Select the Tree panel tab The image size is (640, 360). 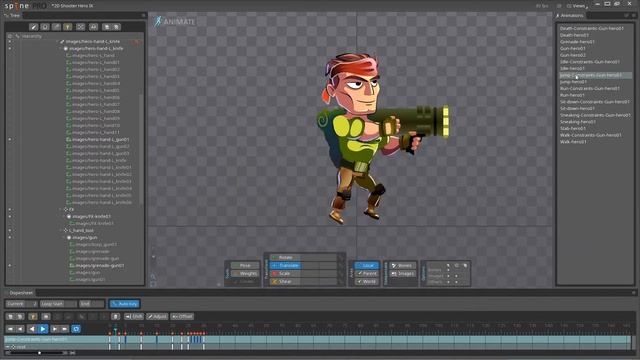point(12,16)
